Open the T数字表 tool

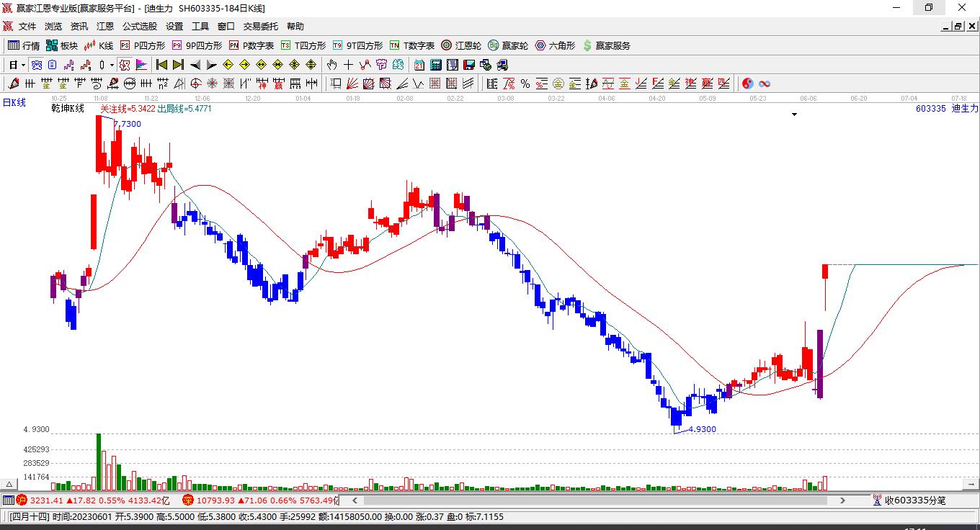pos(412,45)
